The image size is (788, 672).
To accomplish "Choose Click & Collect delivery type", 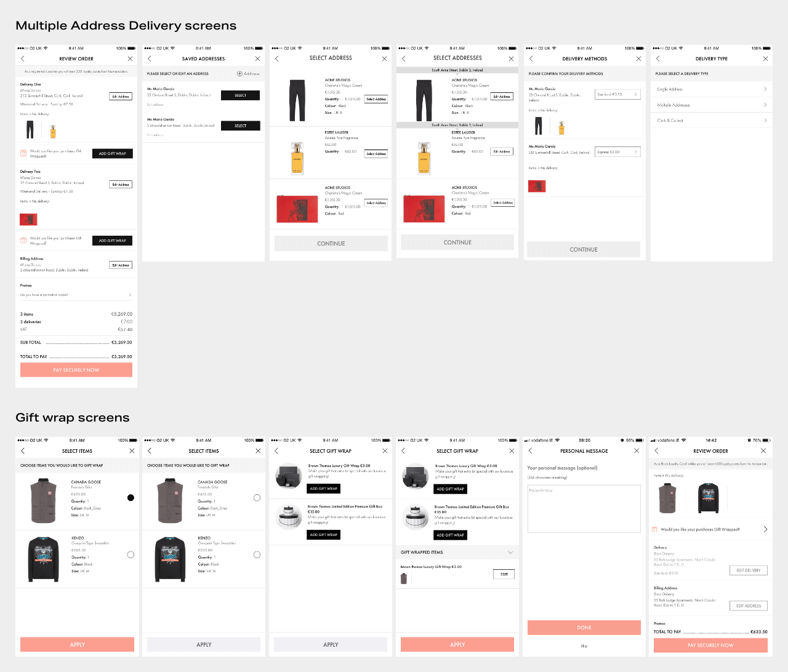I will coord(711,121).
